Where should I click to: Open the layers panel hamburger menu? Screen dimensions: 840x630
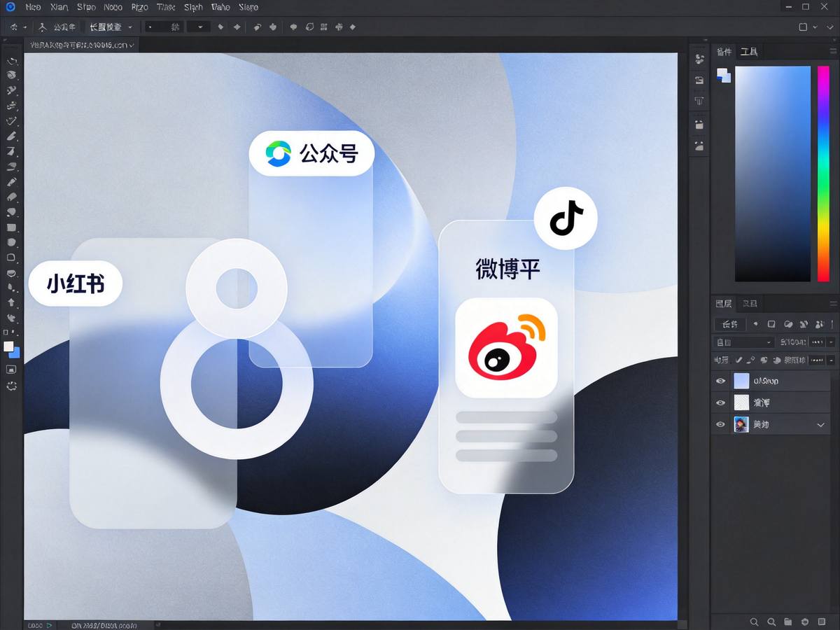pyautogui.click(x=833, y=303)
